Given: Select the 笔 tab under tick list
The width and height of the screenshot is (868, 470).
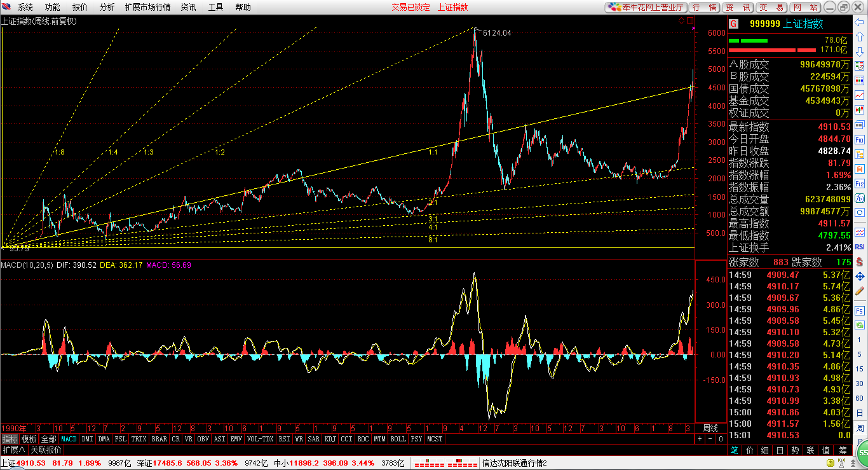Looking at the screenshot, I should pos(734,450).
